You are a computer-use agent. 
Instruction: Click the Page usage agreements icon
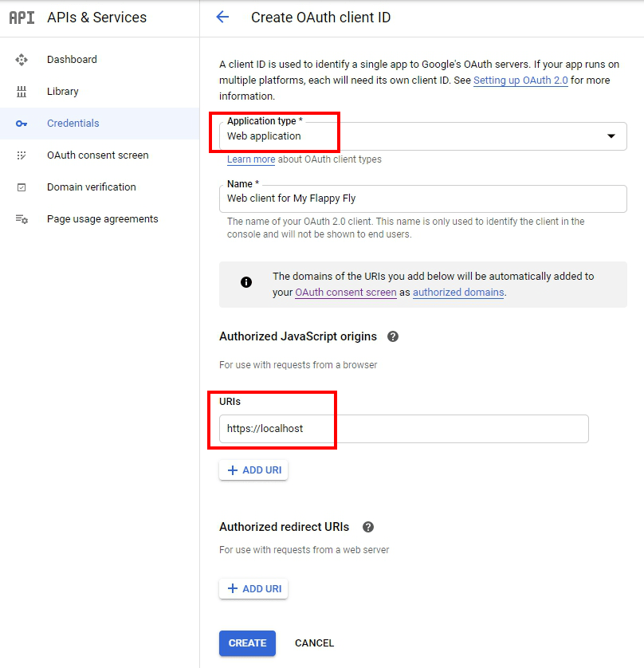[x=22, y=219]
